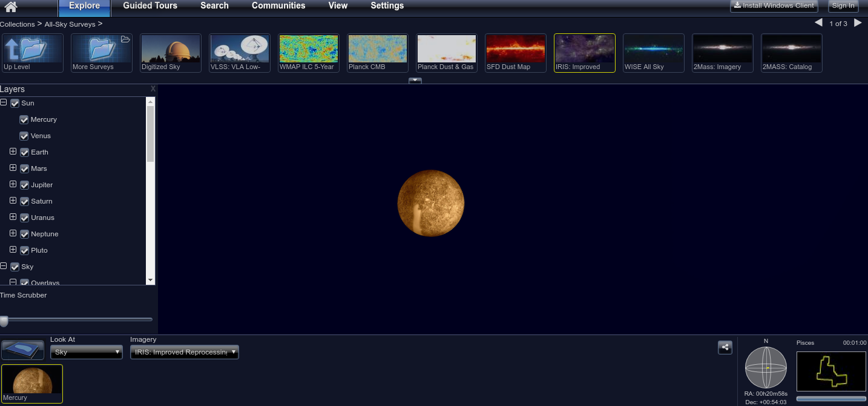This screenshot has height=406, width=868.
Task: Disable the Jupiter layer checkbox
Action: pos(25,185)
